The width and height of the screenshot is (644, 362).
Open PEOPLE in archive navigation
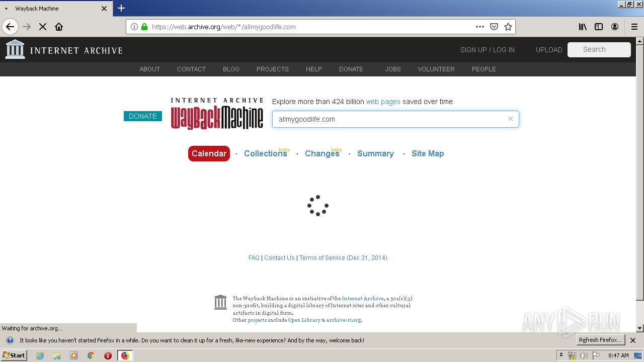[484, 69]
